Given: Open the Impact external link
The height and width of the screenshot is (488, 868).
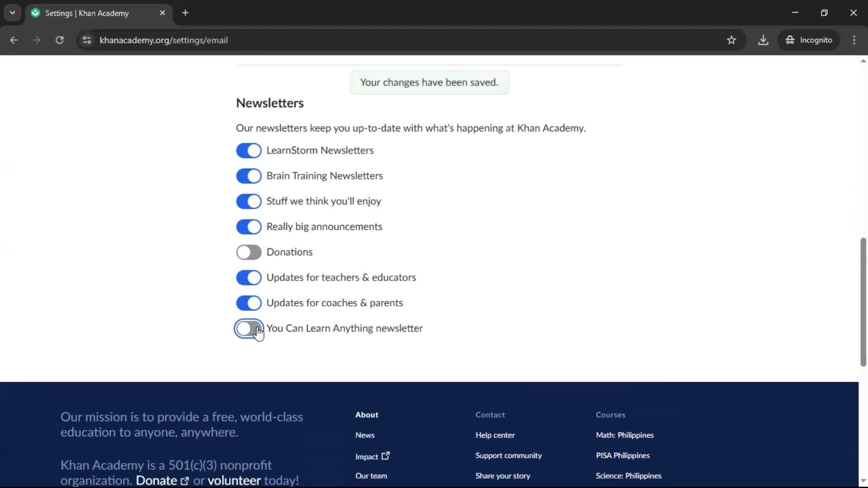Looking at the screenshot, I should click(x=373, y=456).
